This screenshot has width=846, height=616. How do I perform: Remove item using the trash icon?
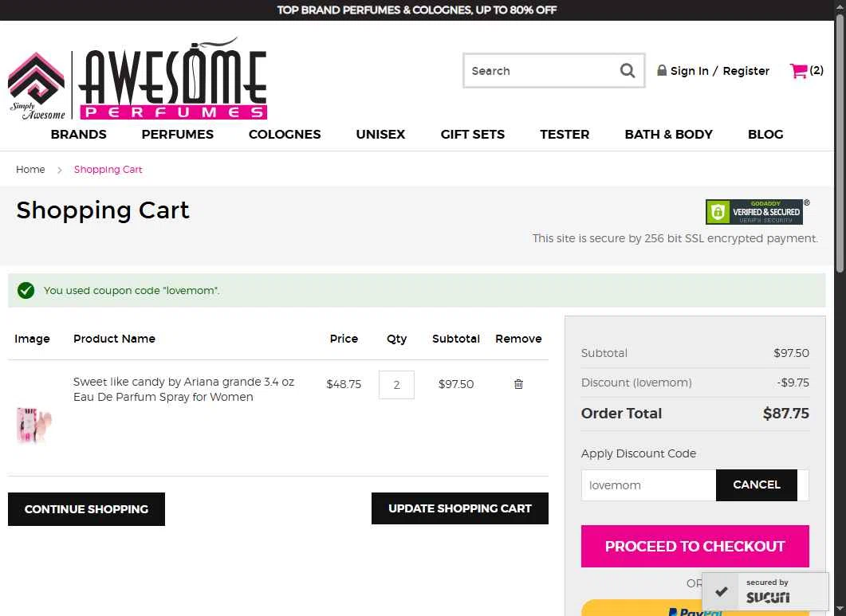(518, 384)
